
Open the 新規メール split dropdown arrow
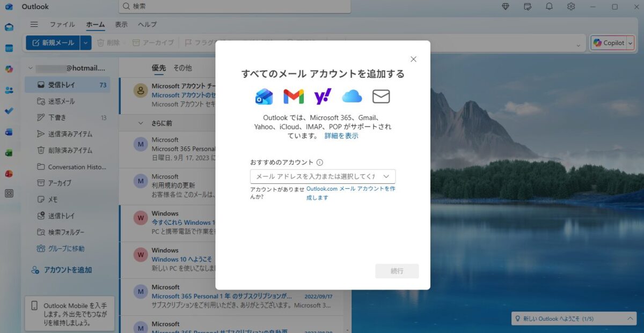[85, 42]
